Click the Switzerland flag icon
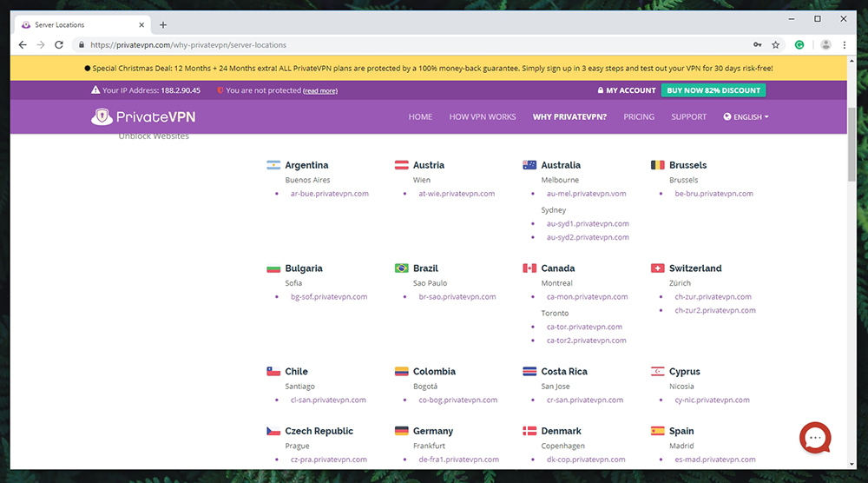The height and width of the screenshot is (483, 868). [x=658, y=268]
